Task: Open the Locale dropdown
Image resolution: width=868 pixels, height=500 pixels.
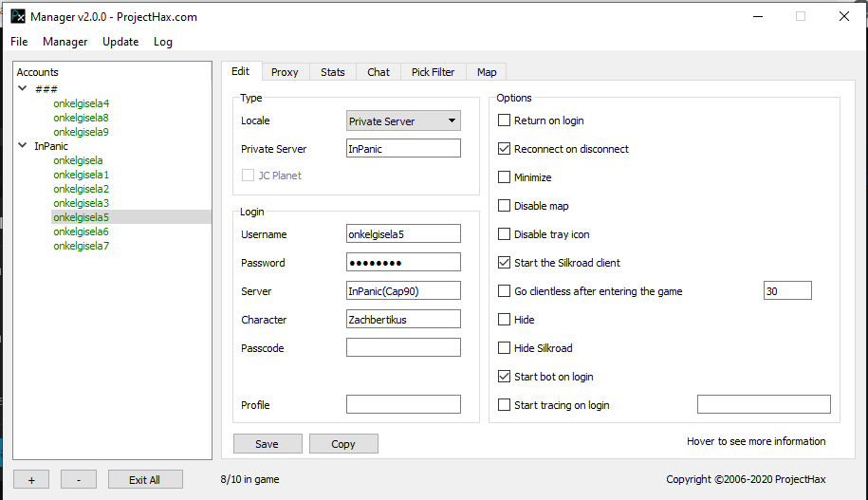Action: 403,120
